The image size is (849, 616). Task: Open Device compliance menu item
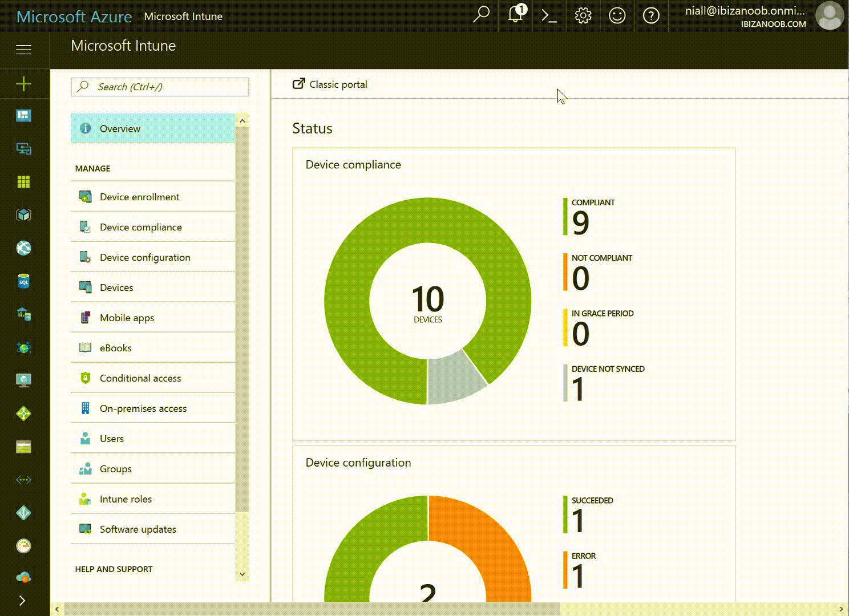(x=152, y=227)
